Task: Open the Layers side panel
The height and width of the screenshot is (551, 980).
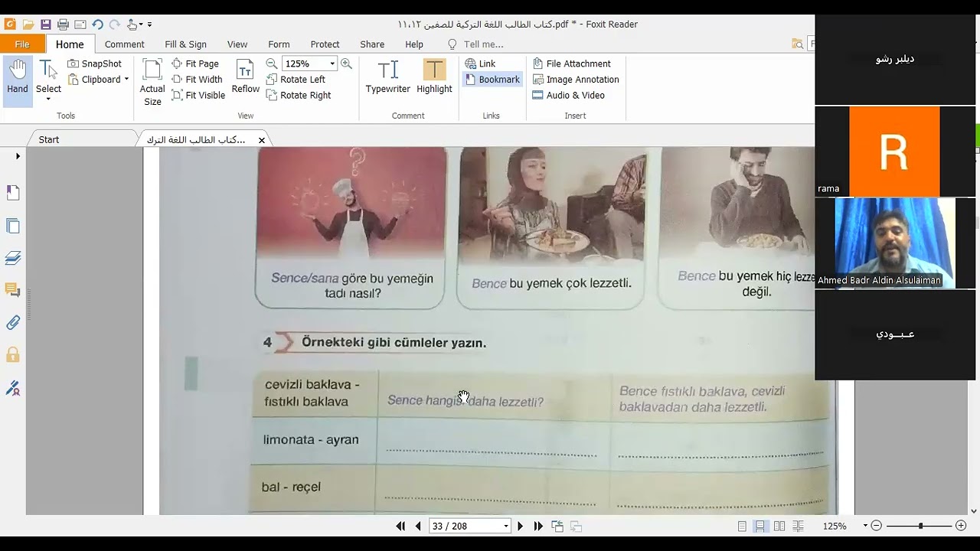Action: [13, 258]
